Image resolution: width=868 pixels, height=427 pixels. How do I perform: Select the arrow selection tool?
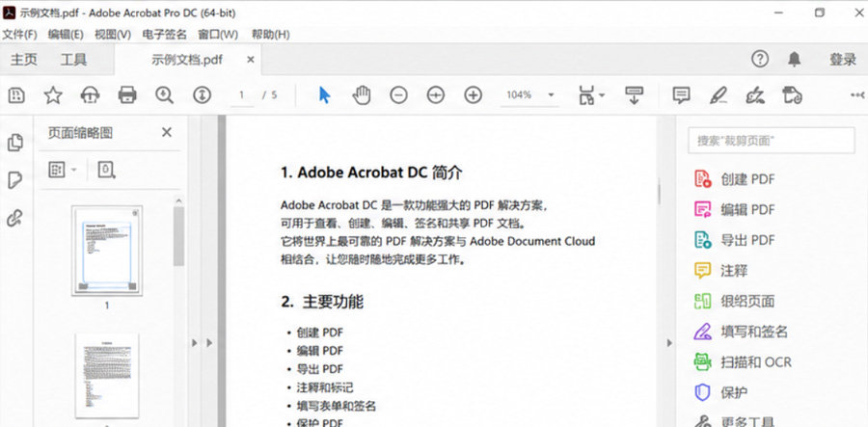pyautogui.click(x=324, y=95)
